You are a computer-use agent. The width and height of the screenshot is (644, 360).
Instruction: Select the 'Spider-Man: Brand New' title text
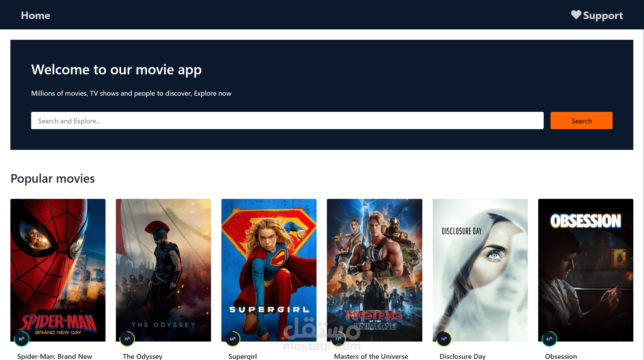55,356
